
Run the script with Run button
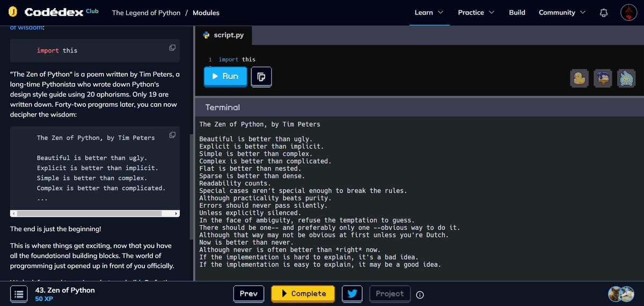[225, 76]
